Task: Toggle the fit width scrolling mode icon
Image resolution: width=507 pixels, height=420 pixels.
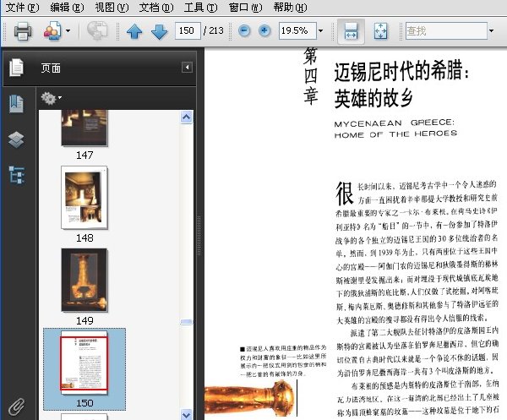Action: [x=352, y=31]
